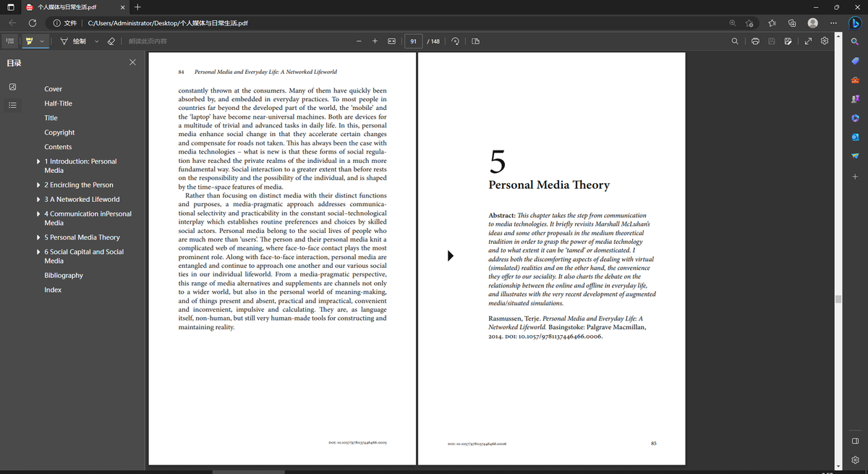
Task: Go to the Half-Title bookmark
Action: click(x=58, y=103)
